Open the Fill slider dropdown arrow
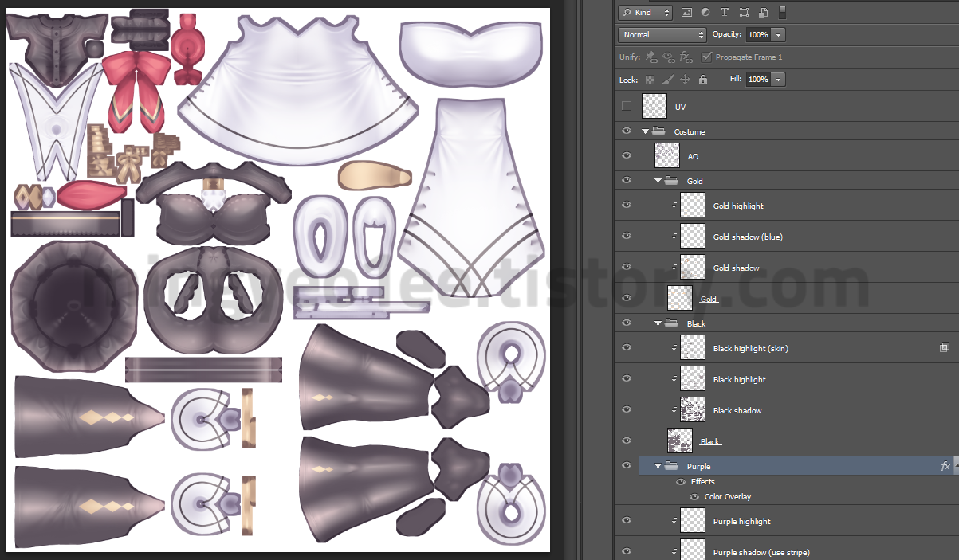This screenshot has height=560, width=959. click(779, 80)
